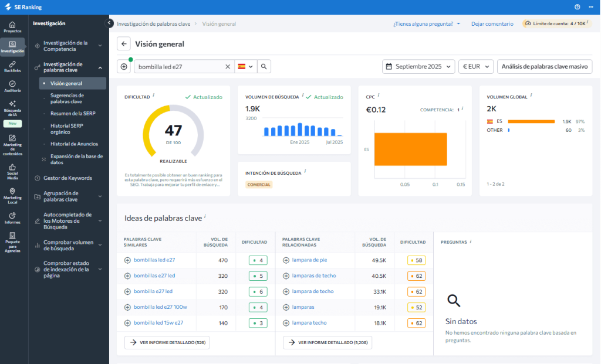Open the Septiembre 2025 date dropdown
The width and height of the screenshot is (601, 364).
point(418,67)
